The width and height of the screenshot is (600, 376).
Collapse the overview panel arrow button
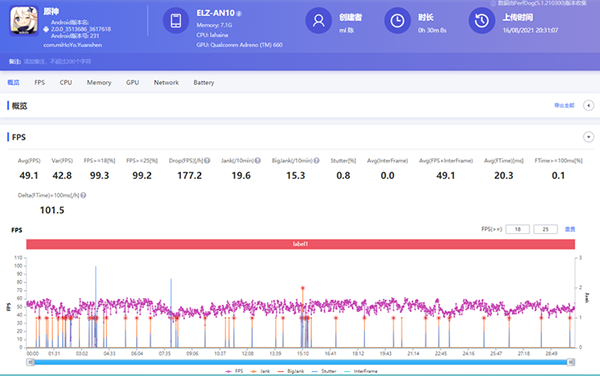pos(589,105)
